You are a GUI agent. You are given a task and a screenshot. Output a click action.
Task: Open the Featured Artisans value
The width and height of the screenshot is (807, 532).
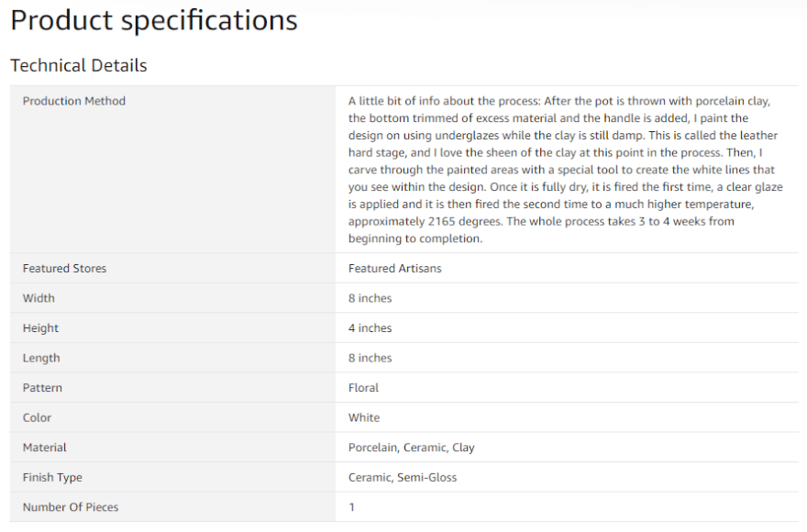(395, 269)
